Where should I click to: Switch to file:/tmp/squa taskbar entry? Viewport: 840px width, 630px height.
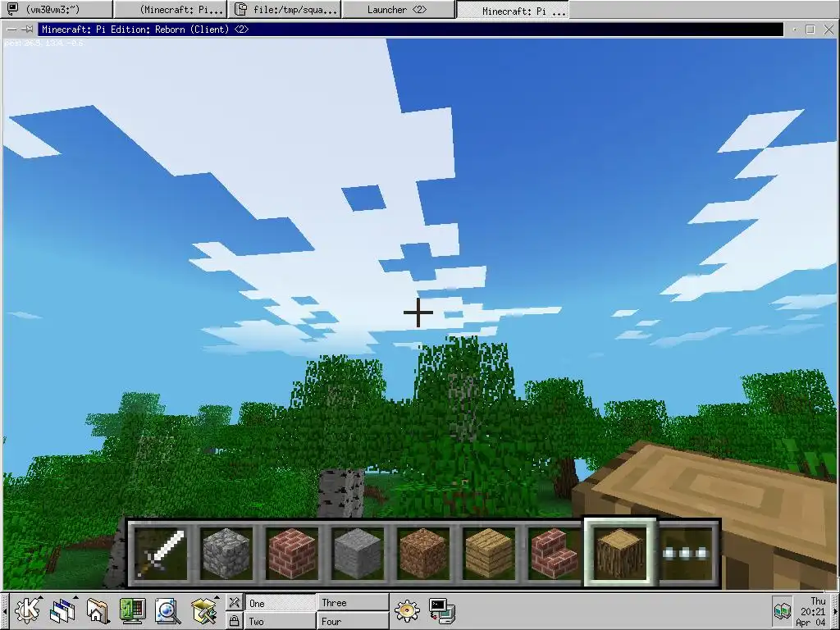click(285, 9)
